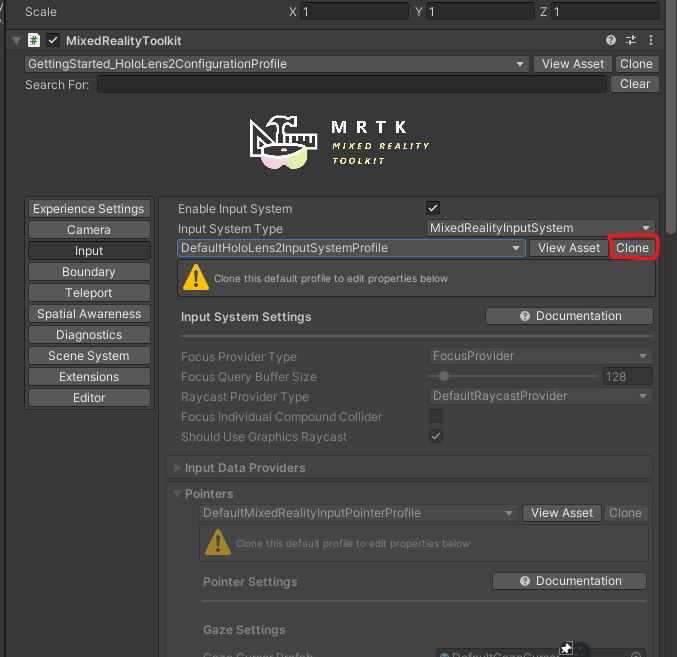677x657 pixels.
Task: Click the Focus Query Buffer Size slider
Action: pyautogui.click(x=513, y=376)
